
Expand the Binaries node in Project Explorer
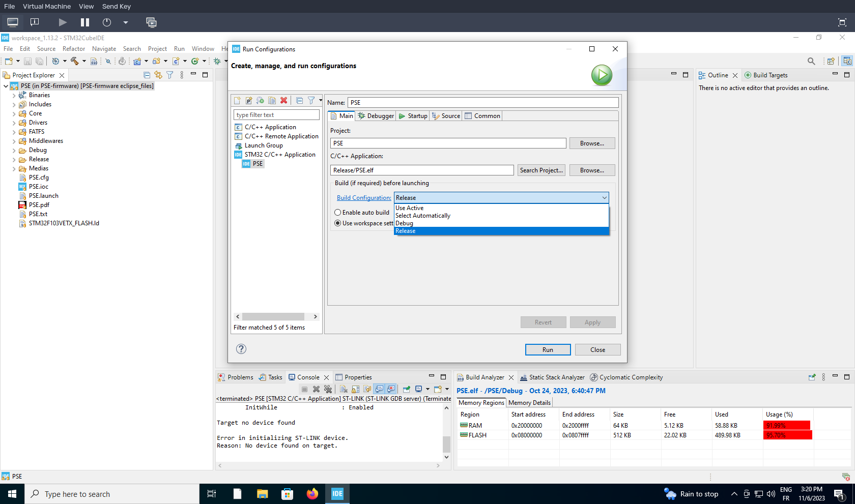pyautogui.click(x=14, y=95)
